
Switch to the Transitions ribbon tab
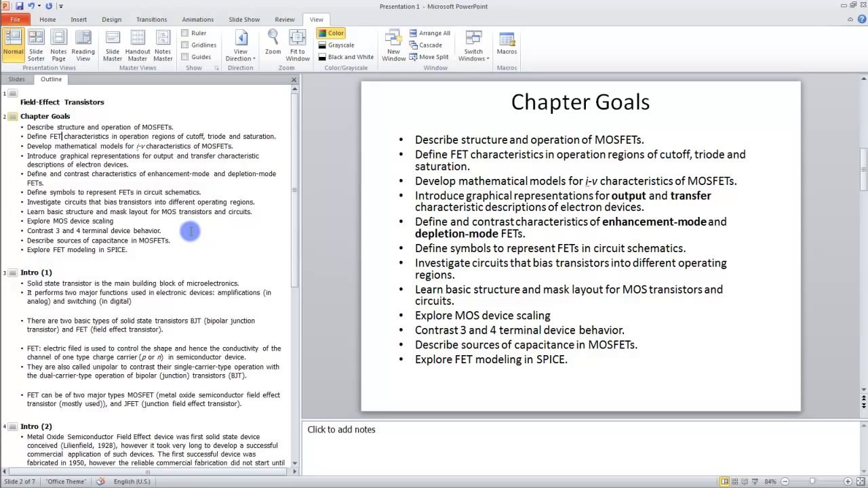click(x=151, y=20)
